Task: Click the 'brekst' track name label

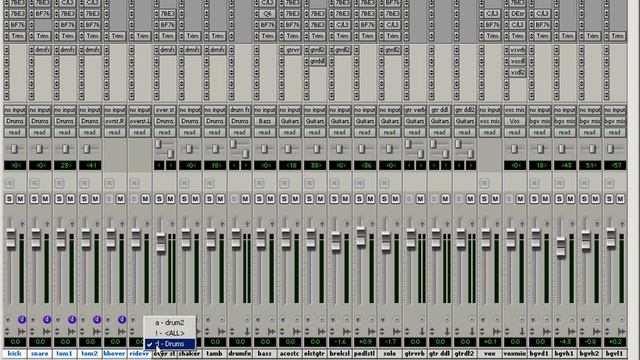Action: click(x=340, y=353)
